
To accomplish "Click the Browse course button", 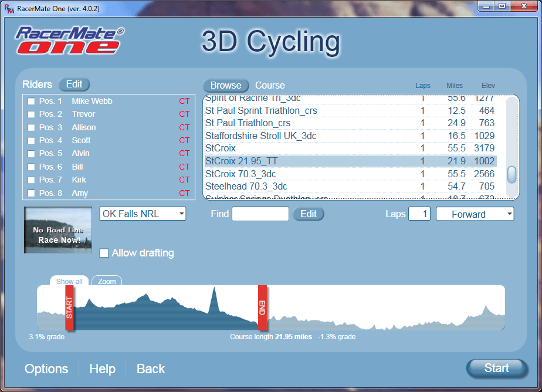I will coord(226,85).
